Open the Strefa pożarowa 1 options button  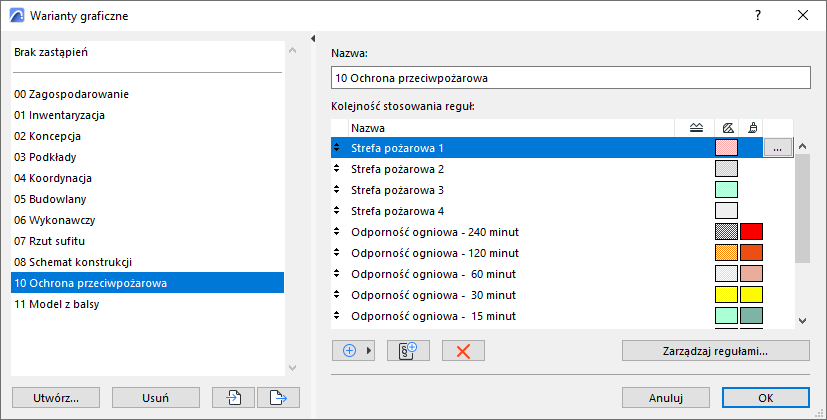point(778,148)
